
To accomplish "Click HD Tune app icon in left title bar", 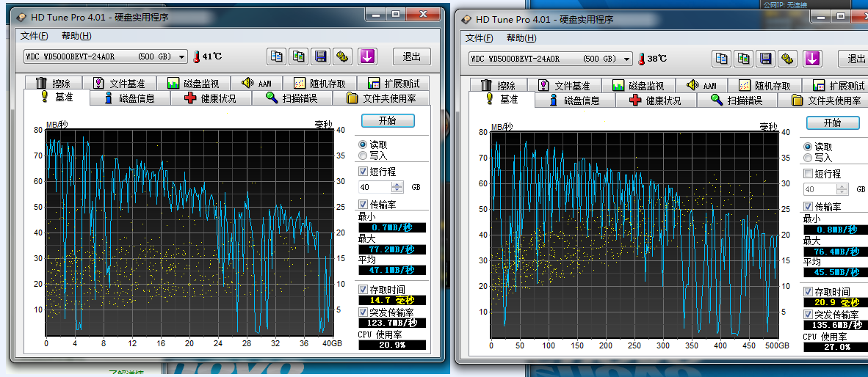I will [x=21, y=17].
